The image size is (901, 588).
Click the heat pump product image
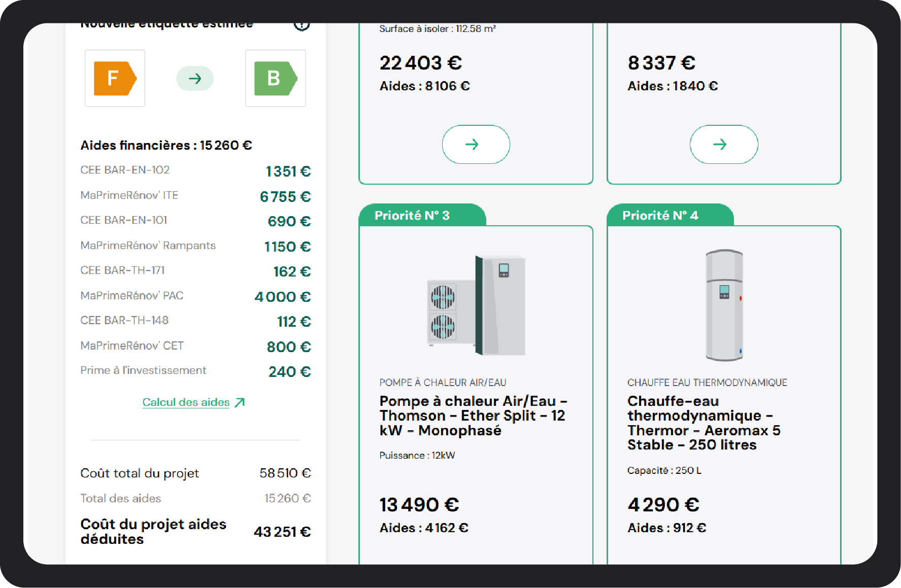pyautogui.click(x=476, y=306)
